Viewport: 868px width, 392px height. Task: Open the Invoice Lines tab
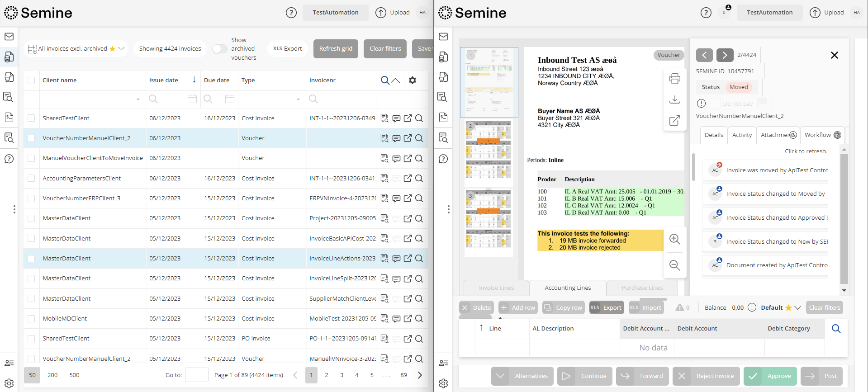coord(496,288)
